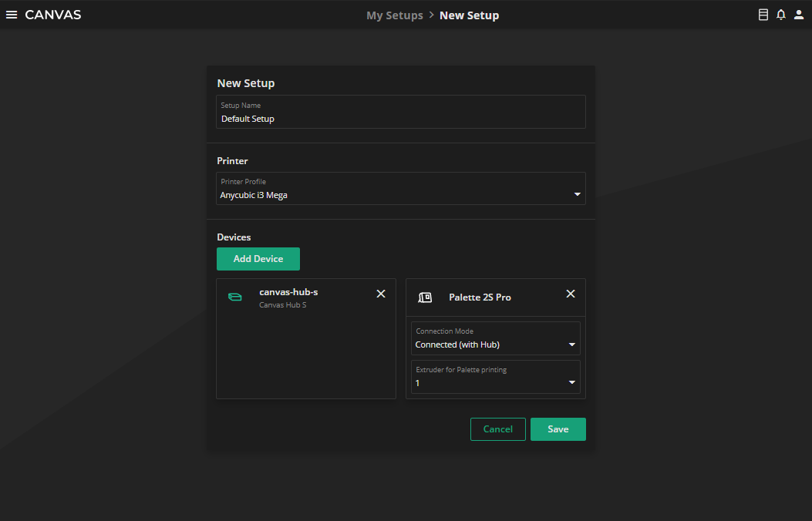
Task: Click the canvas-hub-s device name
Action: [x=288, y=292]
